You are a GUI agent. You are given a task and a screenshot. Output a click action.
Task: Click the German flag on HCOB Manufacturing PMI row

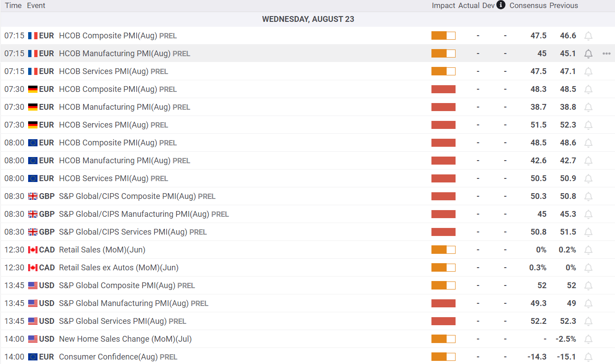tap(33, 107)
